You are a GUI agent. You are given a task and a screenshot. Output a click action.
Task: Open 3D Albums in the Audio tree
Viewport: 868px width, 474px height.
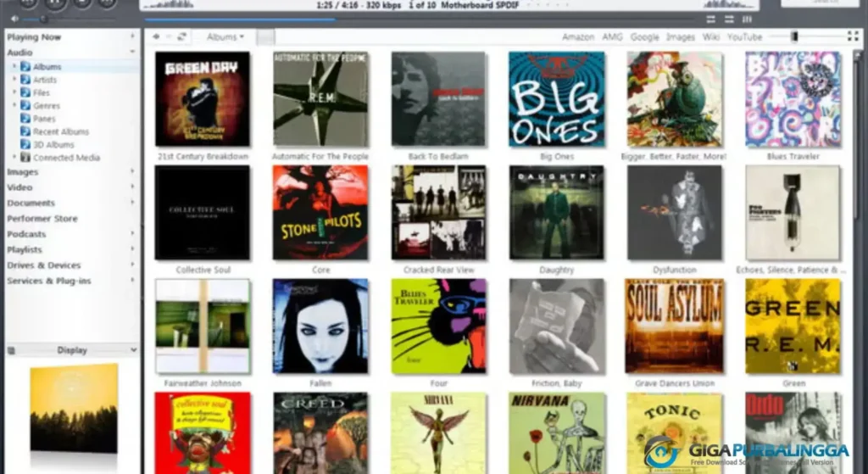point(53,144)
